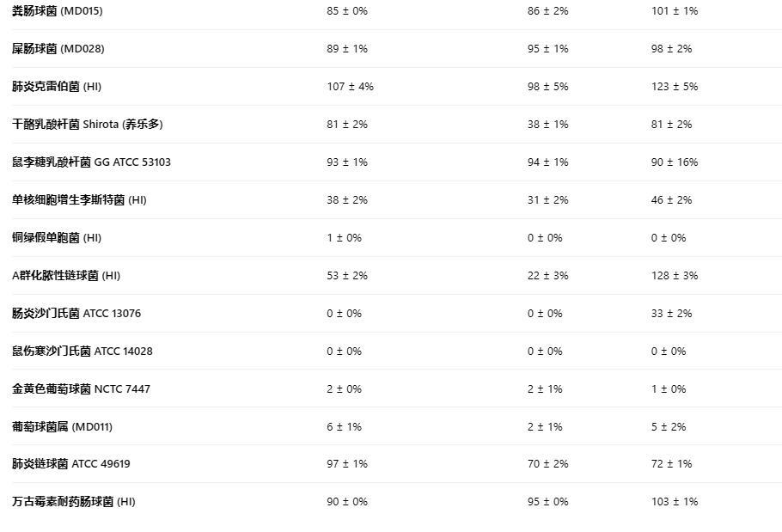The height and width of the screenshot is (532, 782).
Task: Select 鼠伤寒沙门氏菌 ATCC 14028 row label
Action: [82, 352]
